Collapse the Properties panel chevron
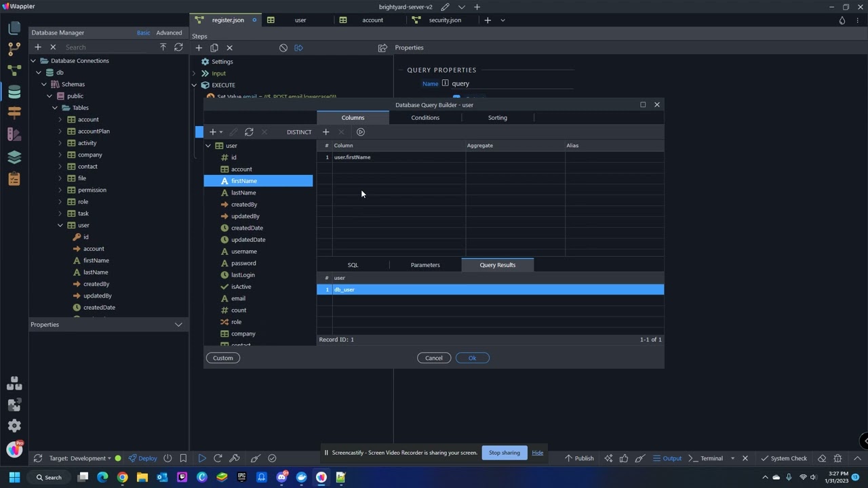868x488 pixels. pyautogui.click(x=178, y=325)
